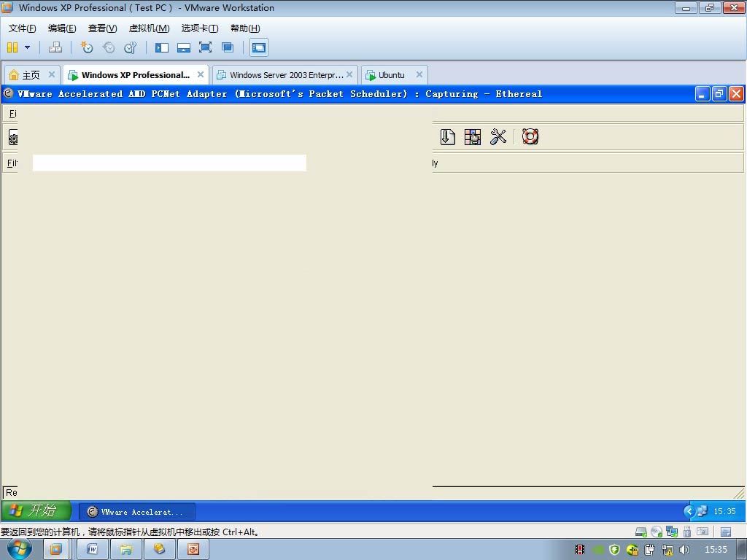Open Ethereal help lifebuoy icon

click(x=530, y=136)
